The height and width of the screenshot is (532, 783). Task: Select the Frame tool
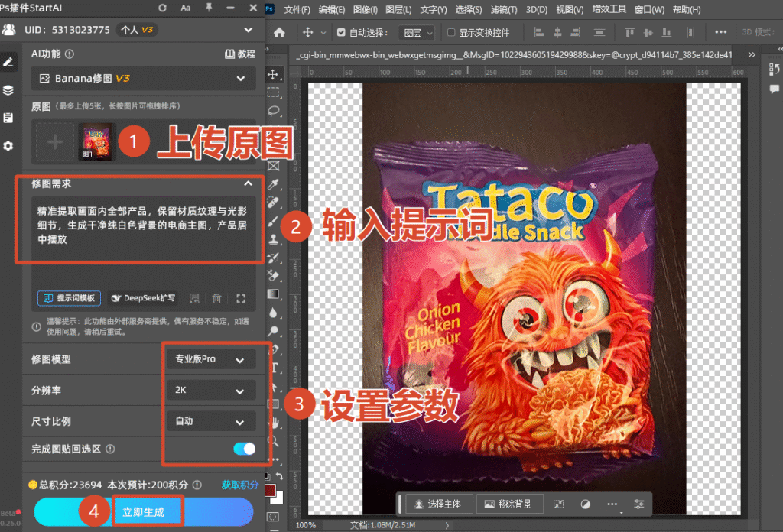point(273,166)
